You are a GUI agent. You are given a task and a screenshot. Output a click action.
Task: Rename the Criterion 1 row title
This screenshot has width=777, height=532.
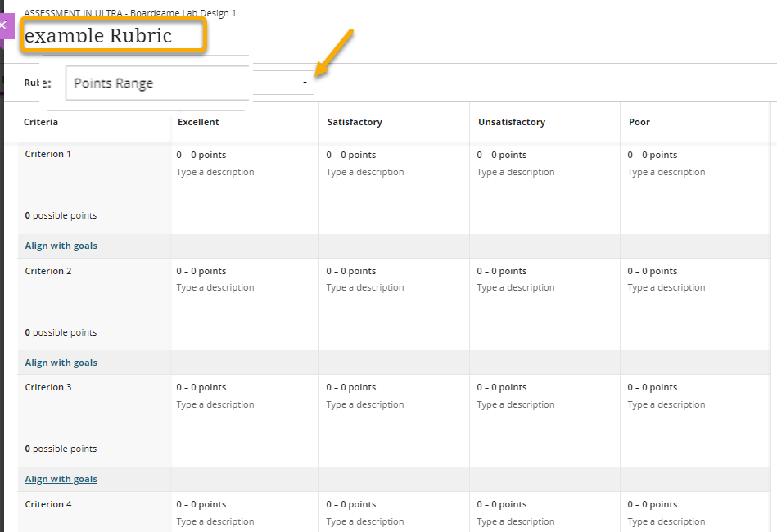tap(47, 153)
